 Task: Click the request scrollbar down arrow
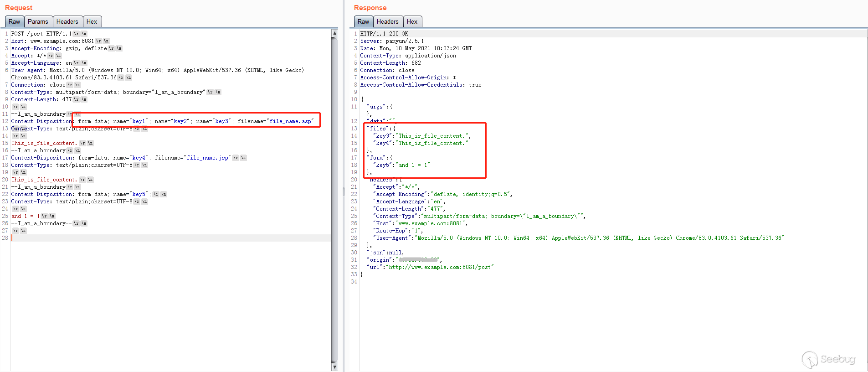click(334, 367)
